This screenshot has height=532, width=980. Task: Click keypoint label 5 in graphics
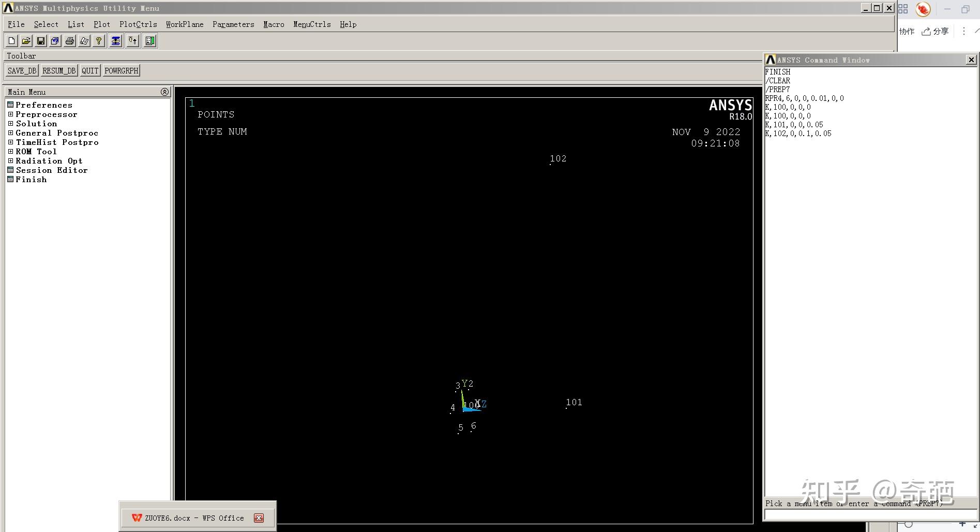(461, 427)
